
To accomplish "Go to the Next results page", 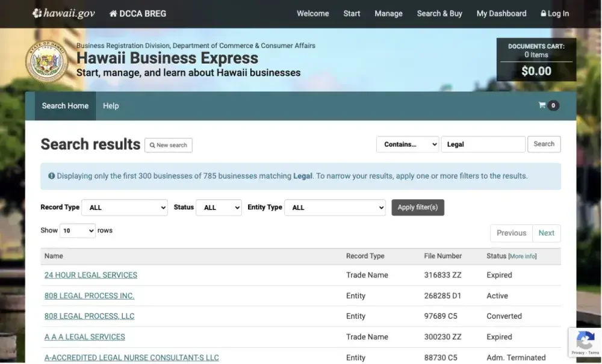I will click(547, 233).
